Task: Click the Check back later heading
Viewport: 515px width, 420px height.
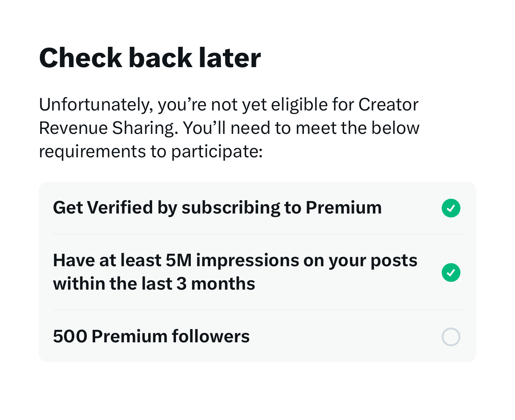Action: pos(150,58)
